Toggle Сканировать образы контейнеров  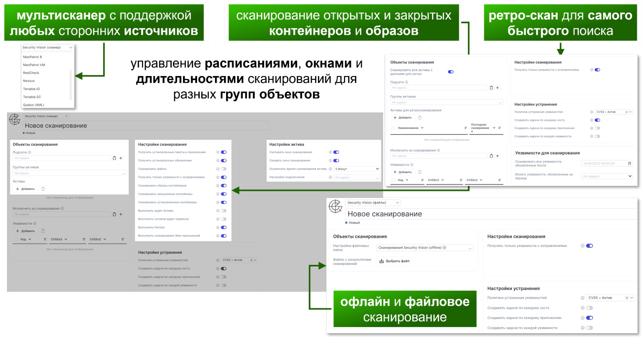[x=224, y=186]
